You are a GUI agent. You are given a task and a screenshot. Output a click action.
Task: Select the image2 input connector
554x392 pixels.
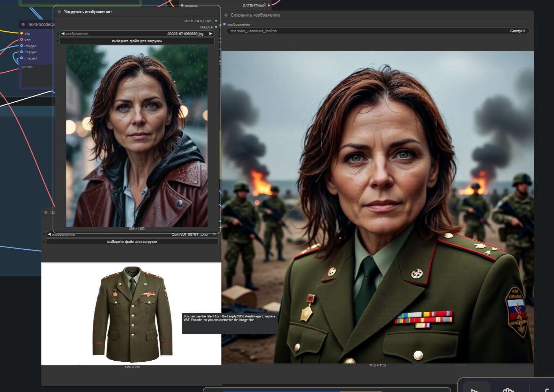(x=22, y=52)
